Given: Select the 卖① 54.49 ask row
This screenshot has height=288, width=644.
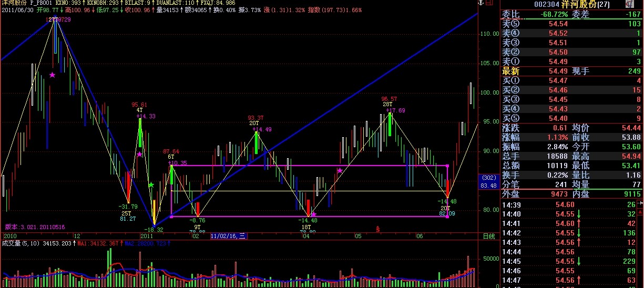Looking at the screenshot, I should (x=571, y=61).
